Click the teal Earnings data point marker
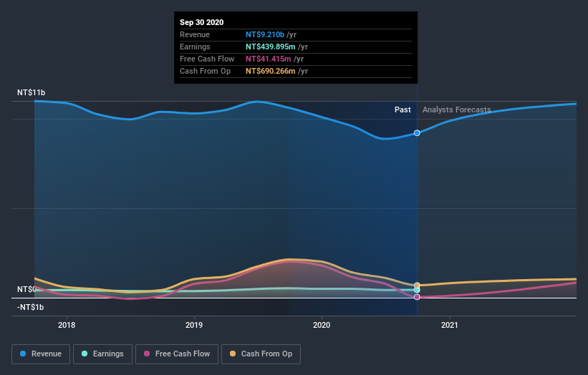 (x=417, y=290)
